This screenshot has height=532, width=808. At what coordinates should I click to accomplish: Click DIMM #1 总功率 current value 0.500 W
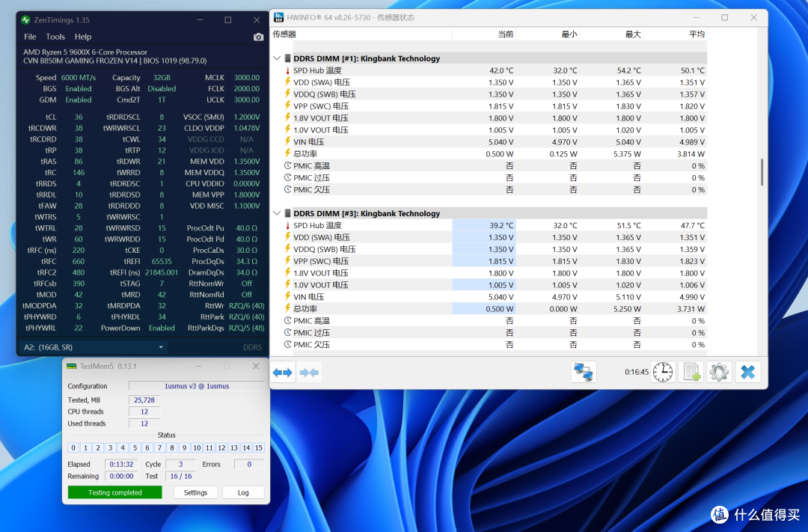499,153
